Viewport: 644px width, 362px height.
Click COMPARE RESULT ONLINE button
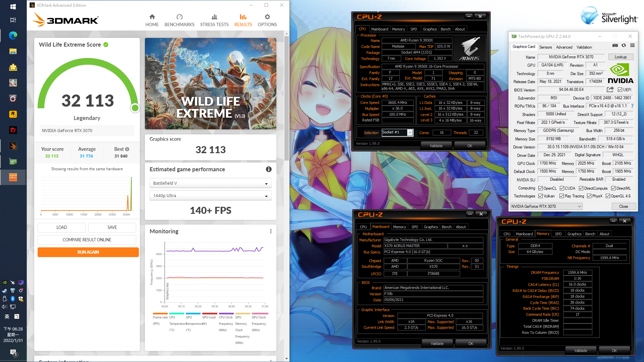87,240
